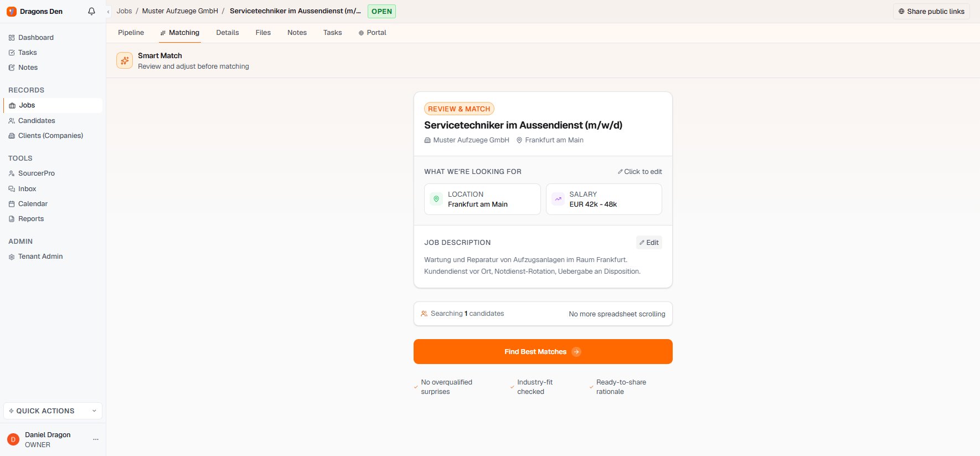The height and width of the screenshot is (456, 980).
Task: Click 'Muster Aufzuege GmbH' under job title
Action: click(471, 140)
